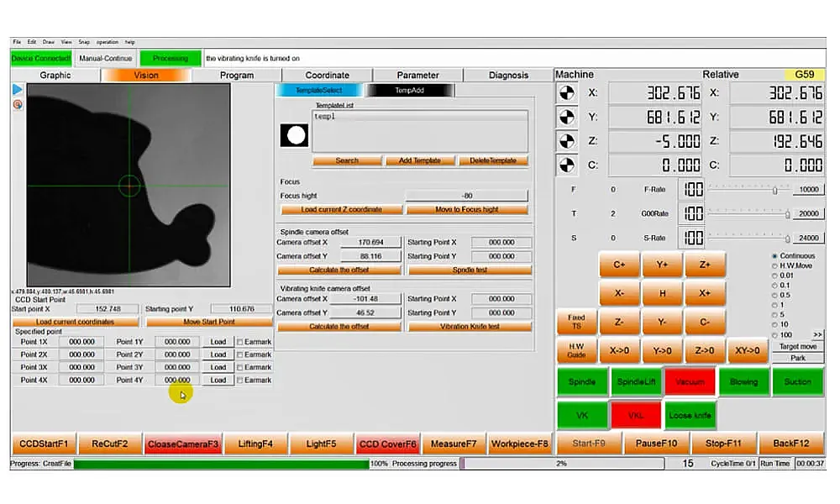Screen dimensions: 840x504
Task: Click the TemplateSelect tab
Action: point(319,91)
